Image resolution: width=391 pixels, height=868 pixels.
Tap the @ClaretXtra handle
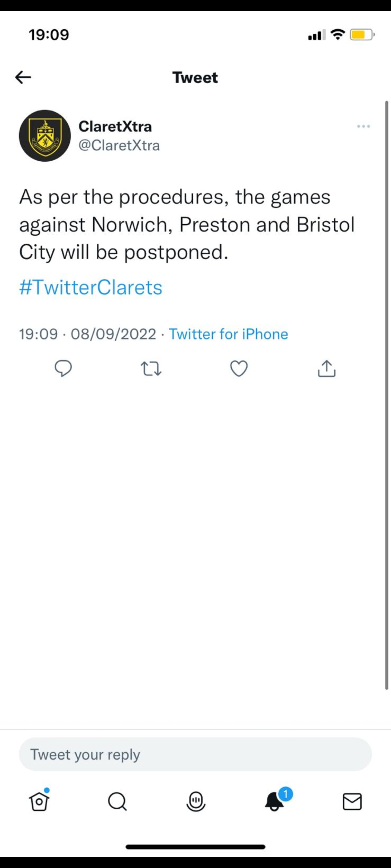click(x=119, y=146)
